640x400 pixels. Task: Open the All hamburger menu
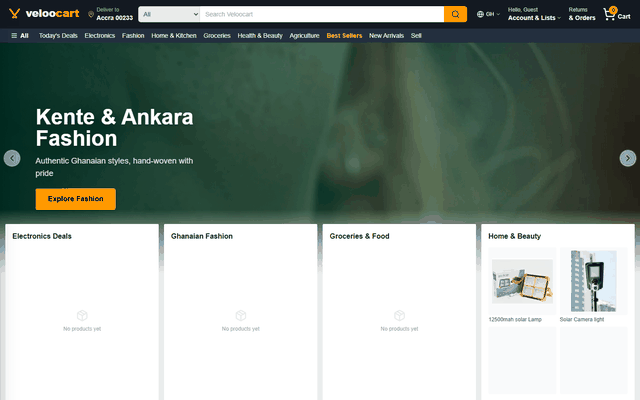point(20,36)
